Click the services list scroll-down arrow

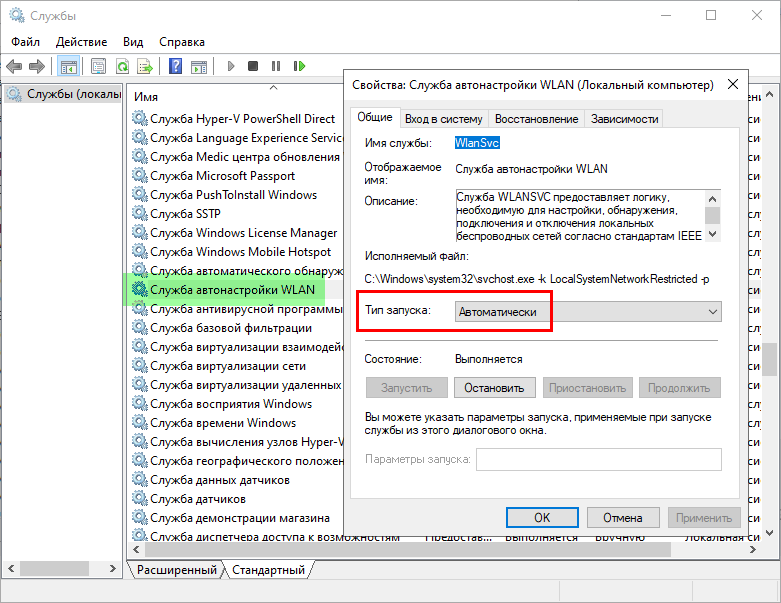point(770,533)
